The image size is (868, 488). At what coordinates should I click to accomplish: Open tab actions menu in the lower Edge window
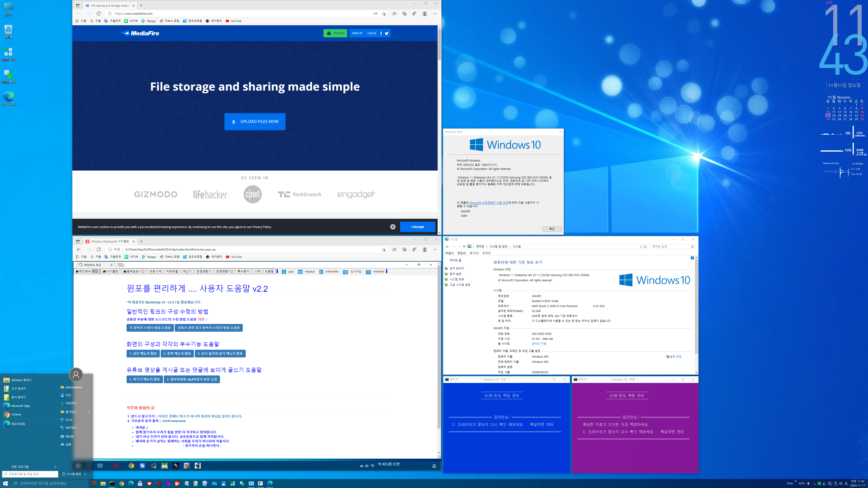pos(78,242)
